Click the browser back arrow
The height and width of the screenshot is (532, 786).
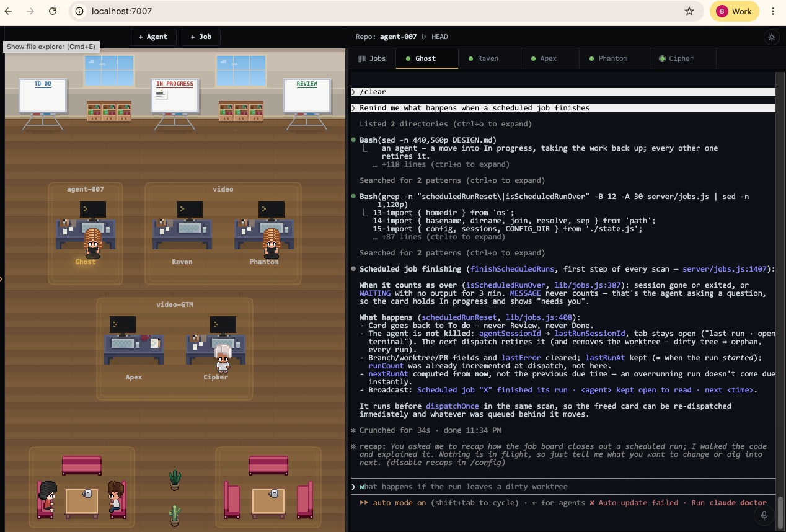click(x=9, y=11)
